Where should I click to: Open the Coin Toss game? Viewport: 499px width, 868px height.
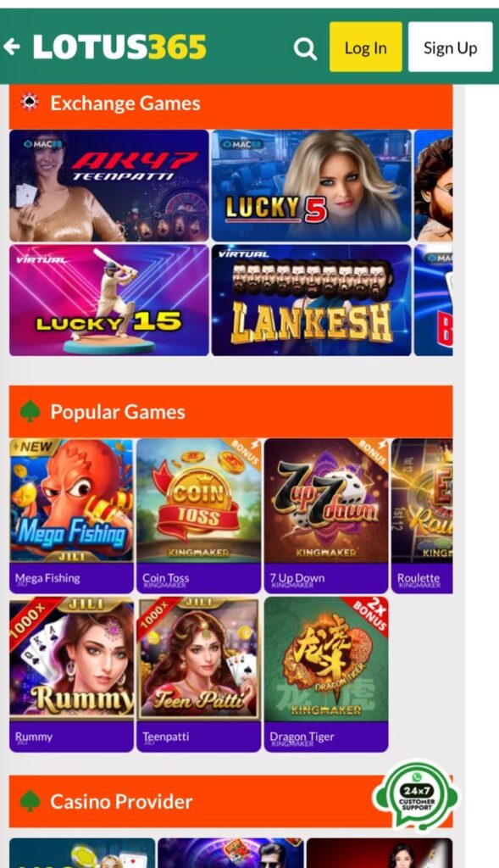tap(198, 516)
